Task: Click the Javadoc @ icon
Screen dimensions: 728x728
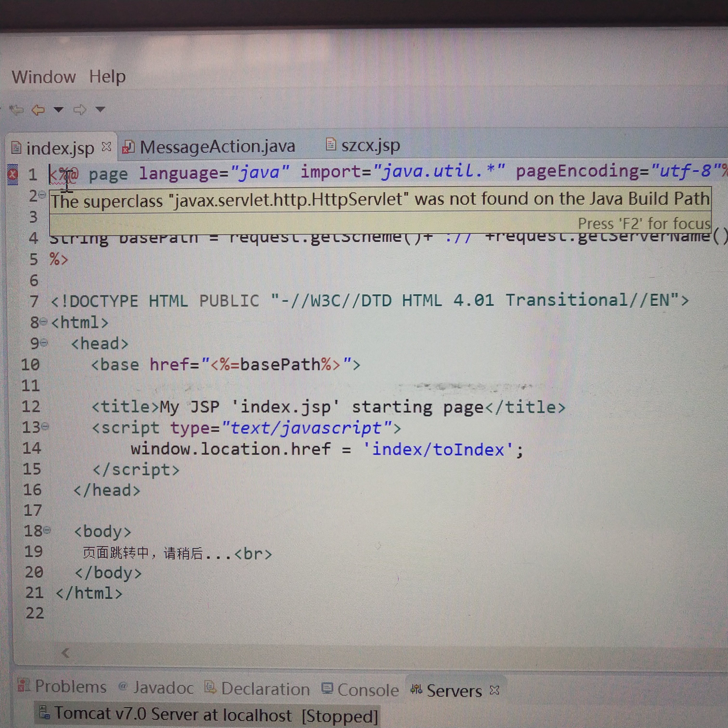Action: pos(123,686)
